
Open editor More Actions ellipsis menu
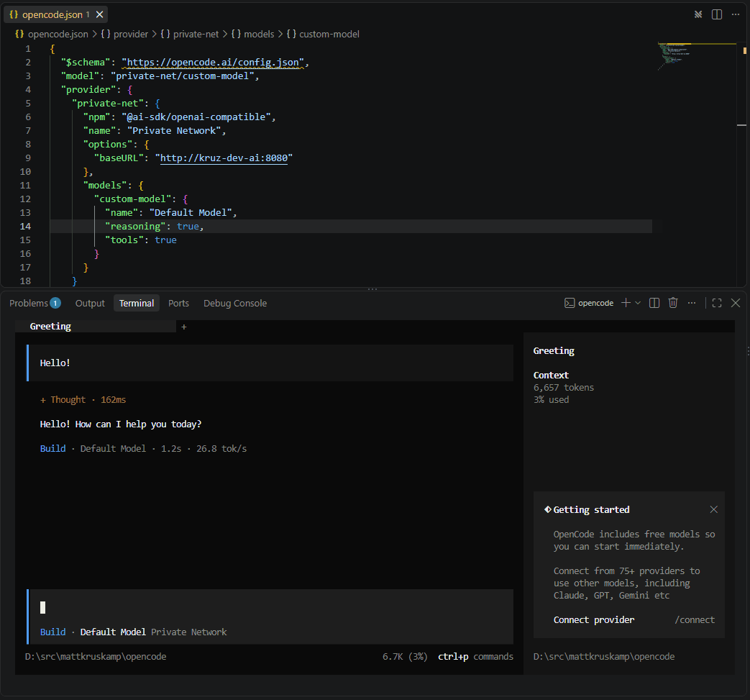coord(735,14)
